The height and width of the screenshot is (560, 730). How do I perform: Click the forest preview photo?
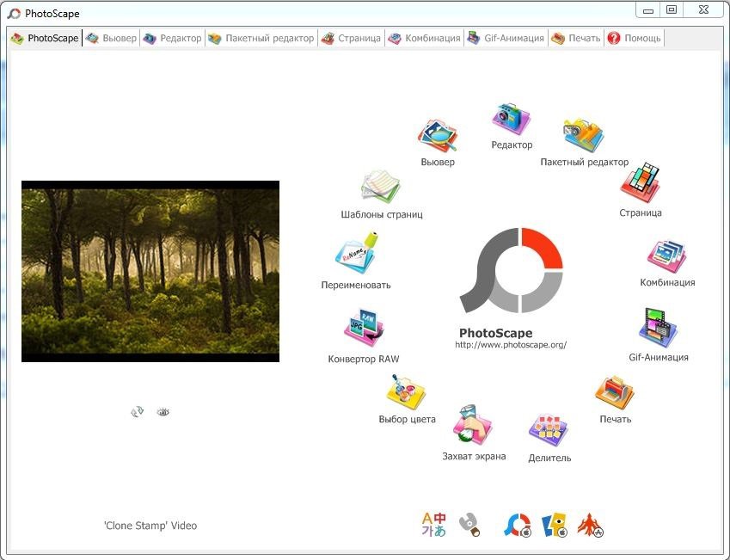(150, 271)
